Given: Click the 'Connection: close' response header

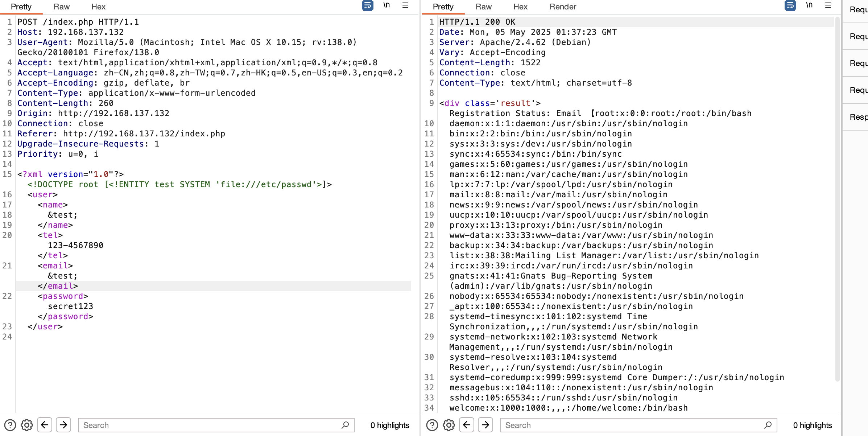Looking at the screenshot, I should tap(482, 73).
